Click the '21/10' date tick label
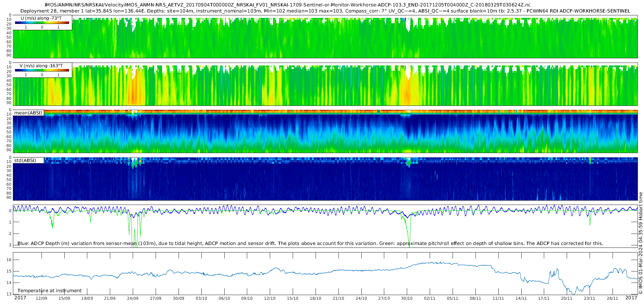The width and height of the screenshot is (644, 304). click(x=338, y=298)
